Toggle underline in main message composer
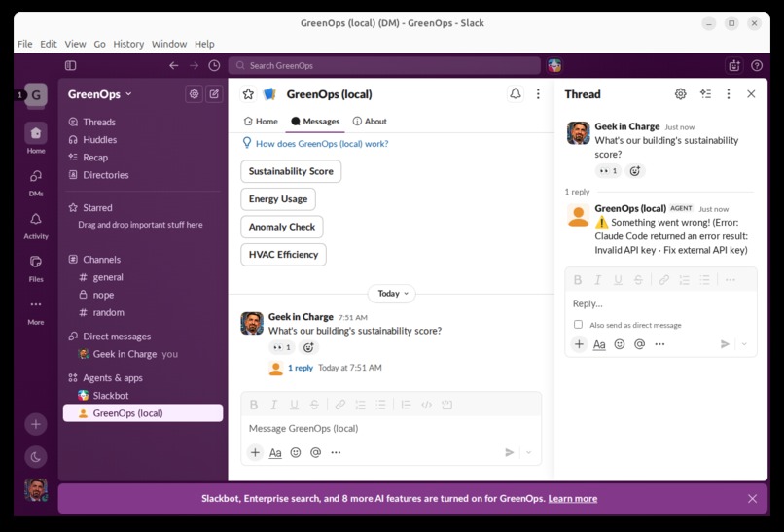 pos(294,405)
